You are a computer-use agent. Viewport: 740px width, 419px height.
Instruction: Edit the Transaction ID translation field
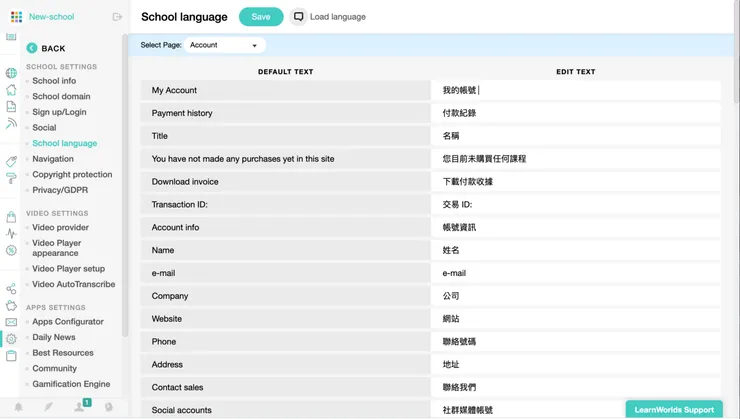click(x=576, y=204)
